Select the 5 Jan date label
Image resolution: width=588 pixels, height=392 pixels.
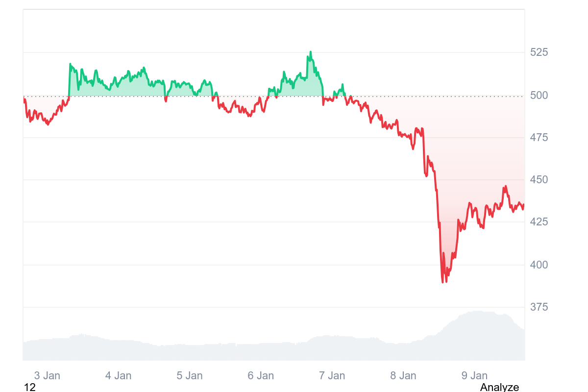190,376
